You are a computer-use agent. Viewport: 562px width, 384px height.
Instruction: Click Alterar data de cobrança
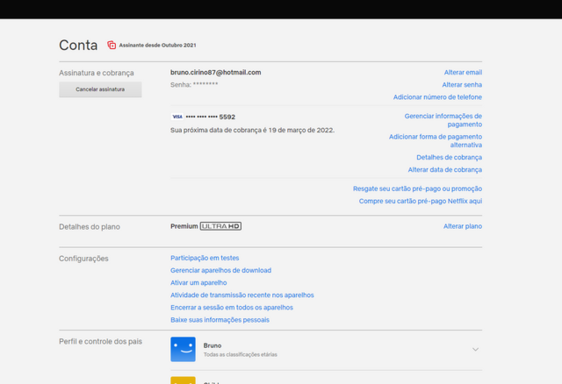click(x=445, y=170)
